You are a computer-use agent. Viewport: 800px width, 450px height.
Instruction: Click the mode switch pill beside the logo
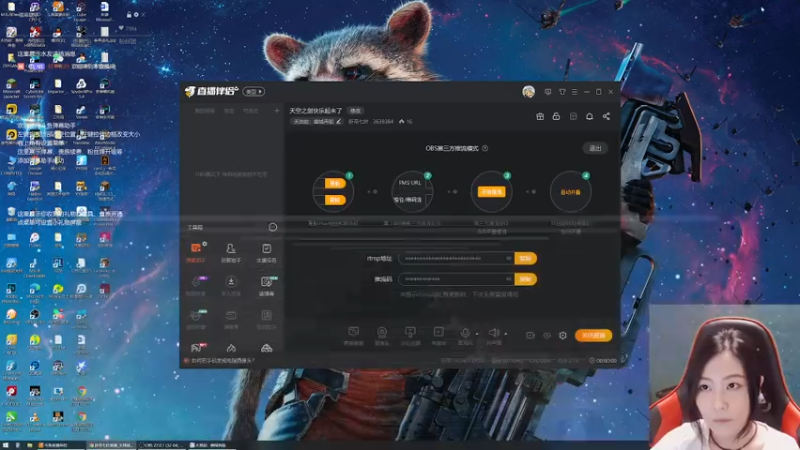pos(254,92)
